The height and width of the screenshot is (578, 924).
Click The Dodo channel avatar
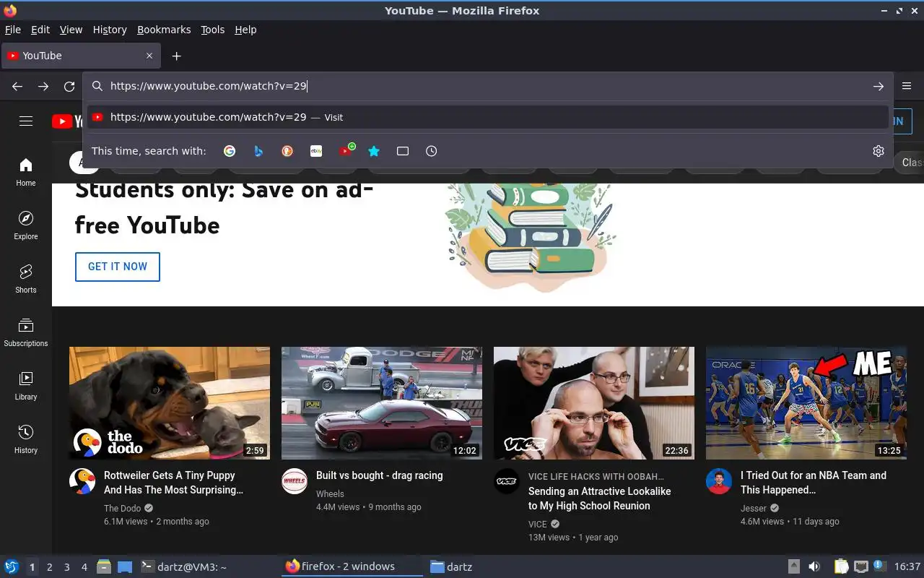click(82, 481)
